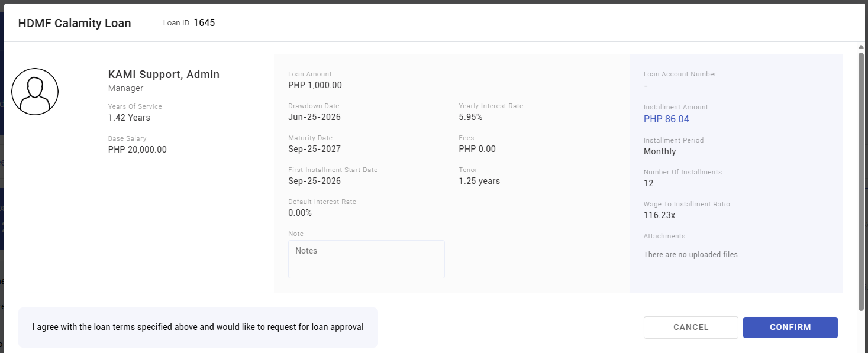Click the number of installments 12
This screenshot has height=353, width=868.
tap(648, 183)
